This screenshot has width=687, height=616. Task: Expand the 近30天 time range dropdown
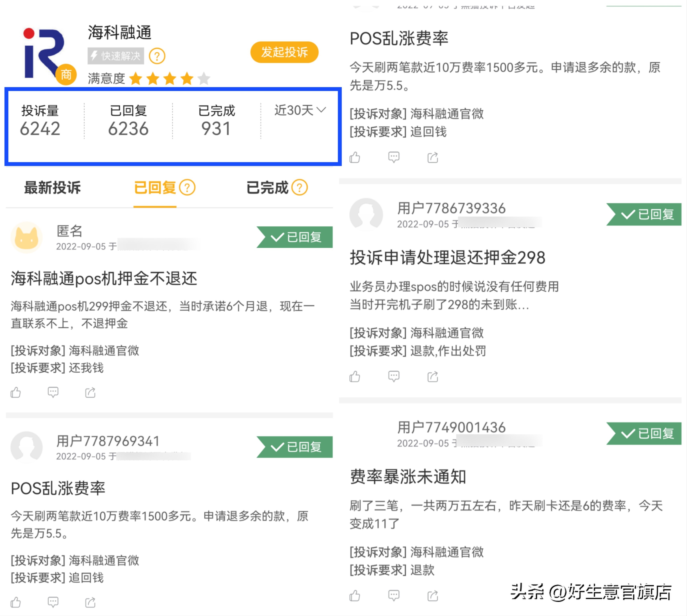click(x=300, y=110)
